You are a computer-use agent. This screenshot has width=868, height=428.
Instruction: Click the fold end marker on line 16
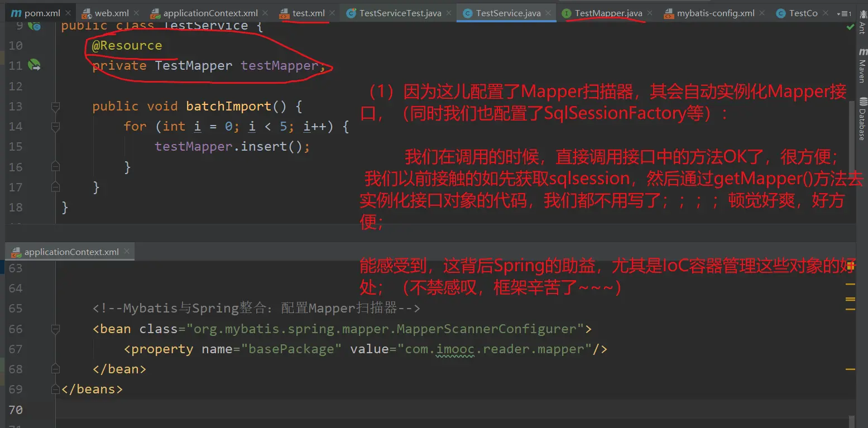pyautogui.click(x=55, y=166)
